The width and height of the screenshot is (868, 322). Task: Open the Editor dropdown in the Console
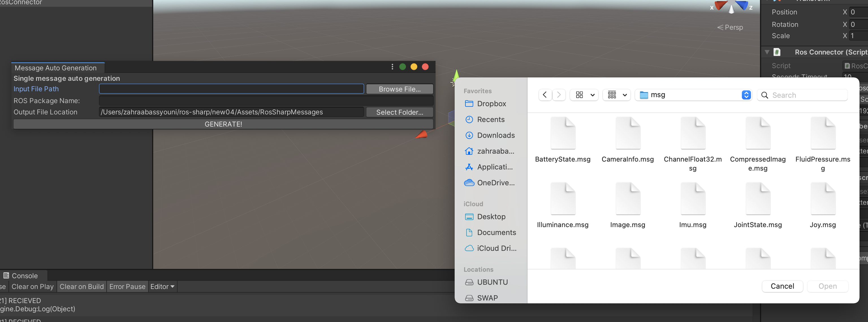tap(162, 287)
